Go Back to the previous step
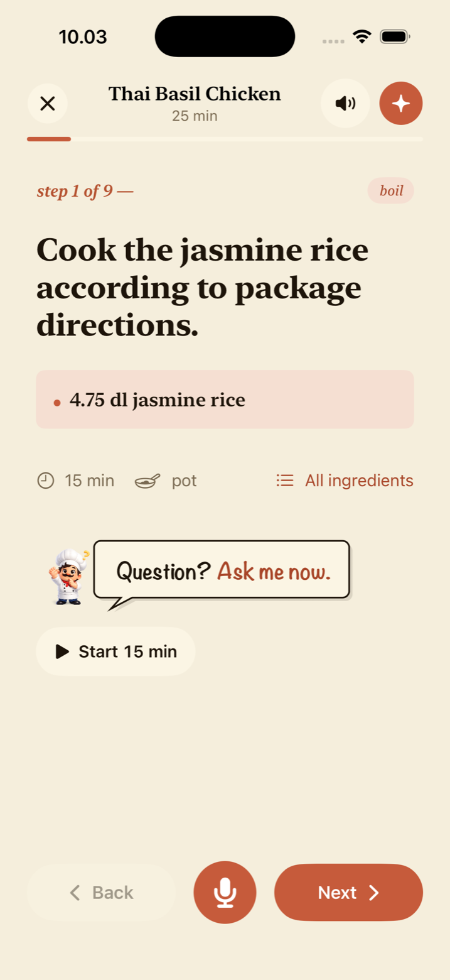The height and width of the screenshot is (980, 450). 101,892
